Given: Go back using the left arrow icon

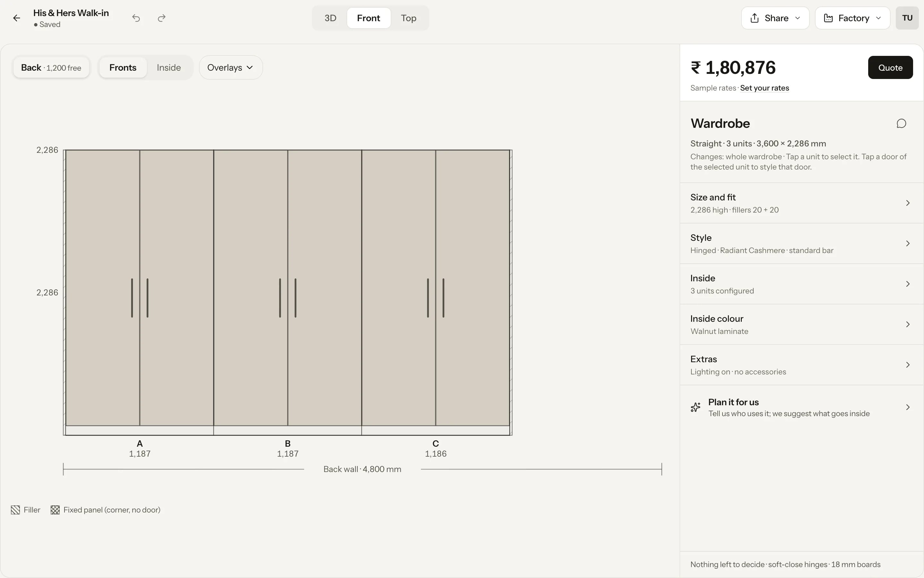Looking at the screenshot, I should tap(16, 18).
